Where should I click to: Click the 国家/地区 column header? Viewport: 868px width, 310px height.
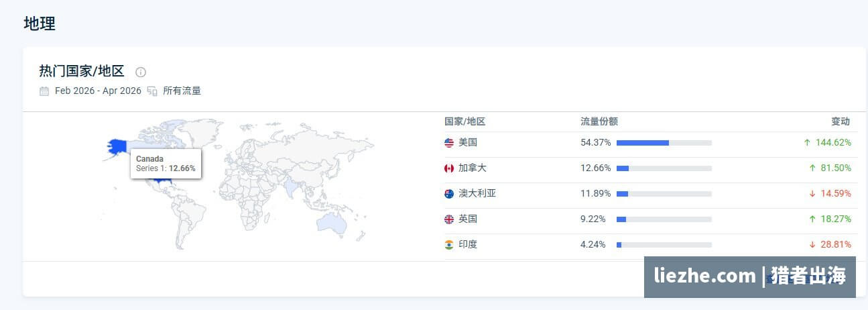point(464,122)
